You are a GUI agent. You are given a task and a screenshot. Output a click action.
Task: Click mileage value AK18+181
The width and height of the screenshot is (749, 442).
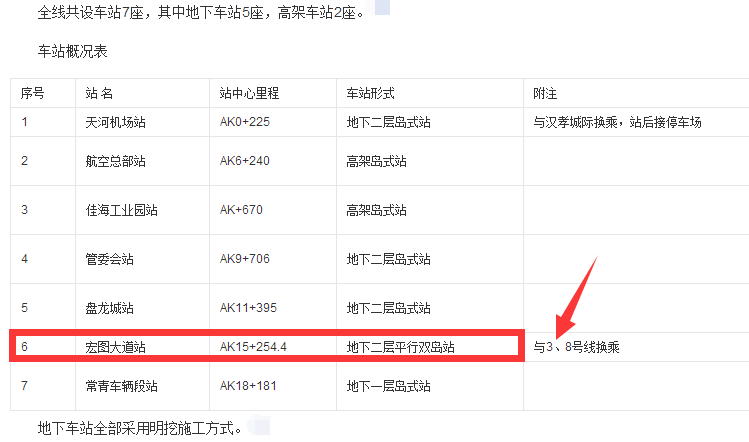click(248, 386)
